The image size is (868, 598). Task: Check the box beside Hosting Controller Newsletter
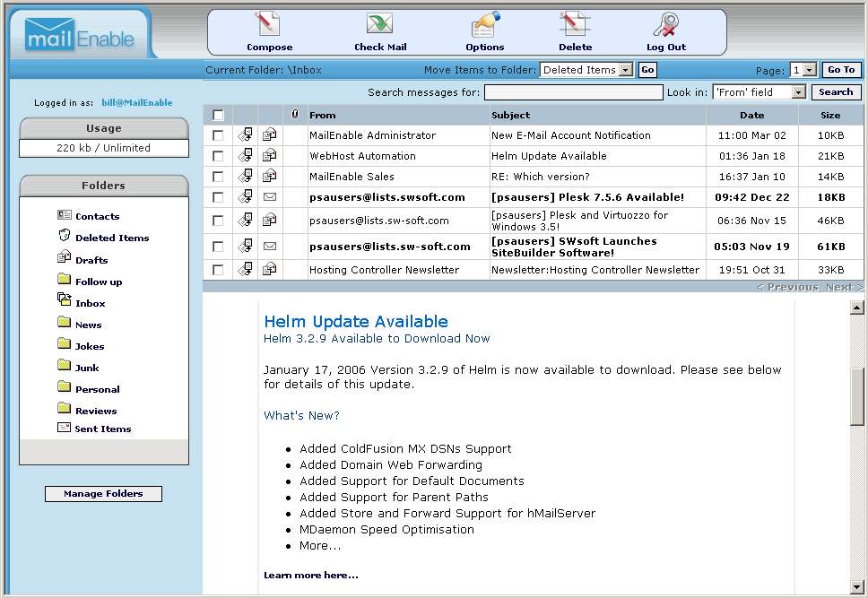(x=217, y=269)
